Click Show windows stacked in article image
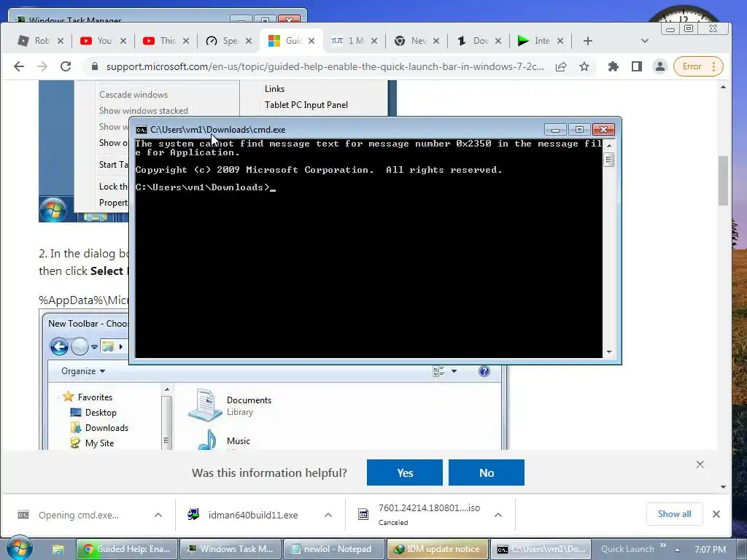Screen dimensions: 747x560 coord(144,111)
